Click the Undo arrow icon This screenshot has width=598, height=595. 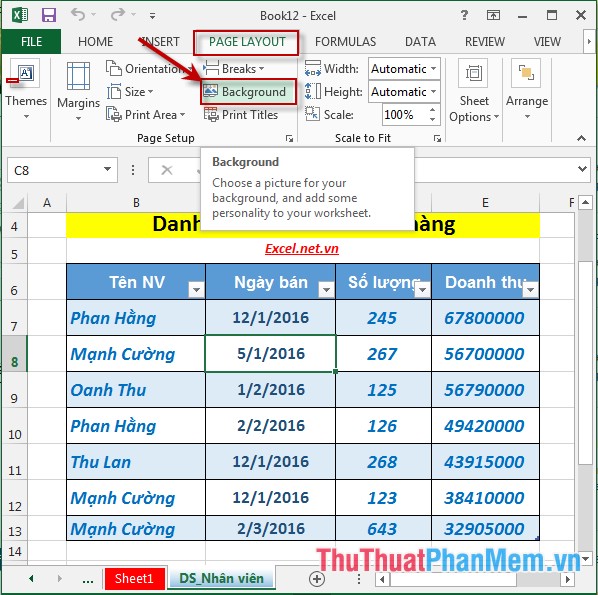tap(78, 15)
